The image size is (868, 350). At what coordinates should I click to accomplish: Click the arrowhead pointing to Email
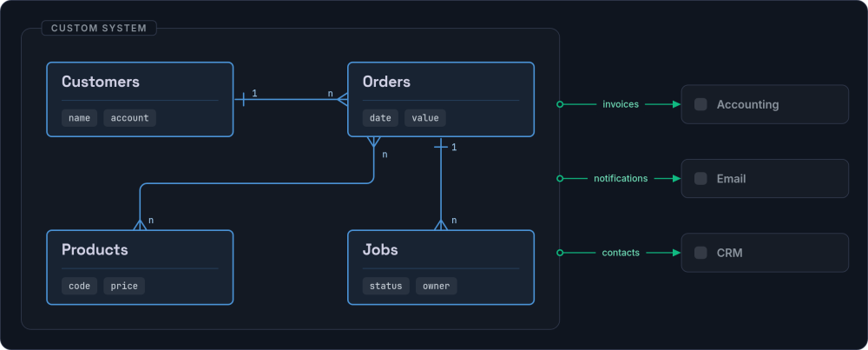[x=676, y=178]
